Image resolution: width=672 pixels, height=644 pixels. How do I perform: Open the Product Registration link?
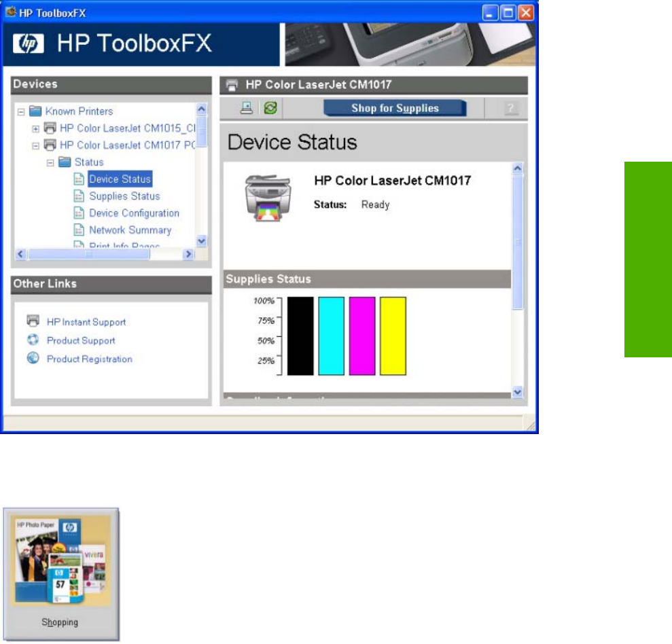coord(90,359)
